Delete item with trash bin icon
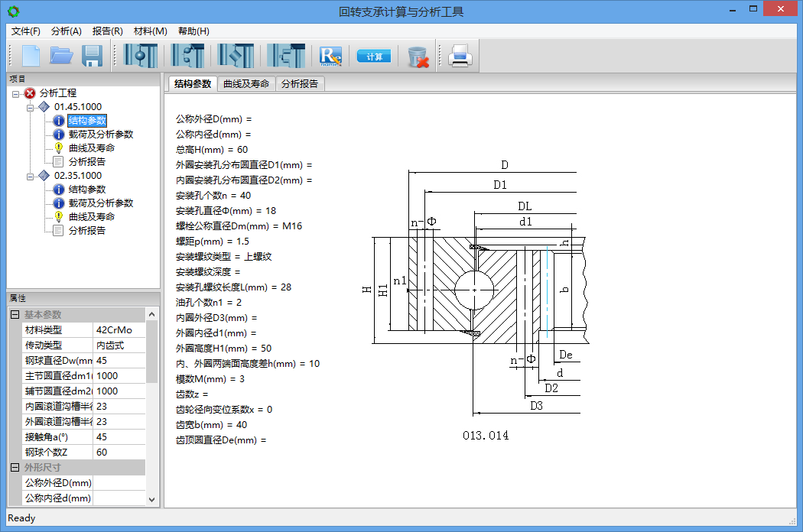 pyautogui.click(x=418, y=57)
